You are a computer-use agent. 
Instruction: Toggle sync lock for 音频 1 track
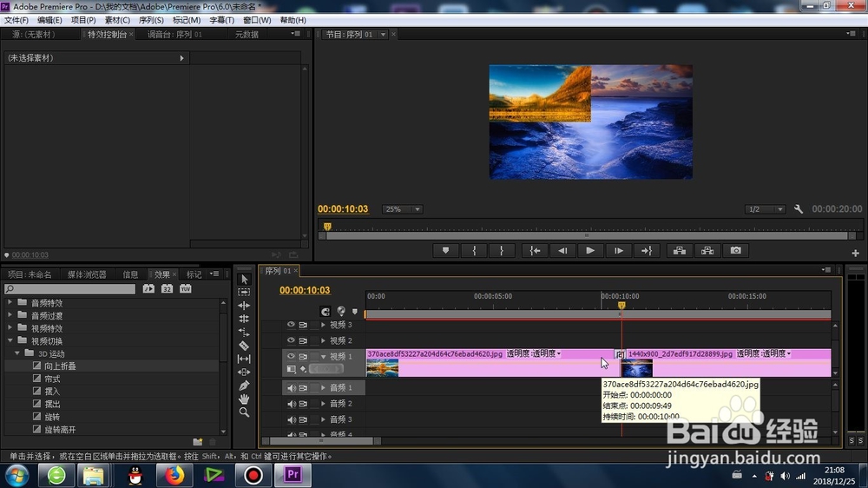pos(303,388)
